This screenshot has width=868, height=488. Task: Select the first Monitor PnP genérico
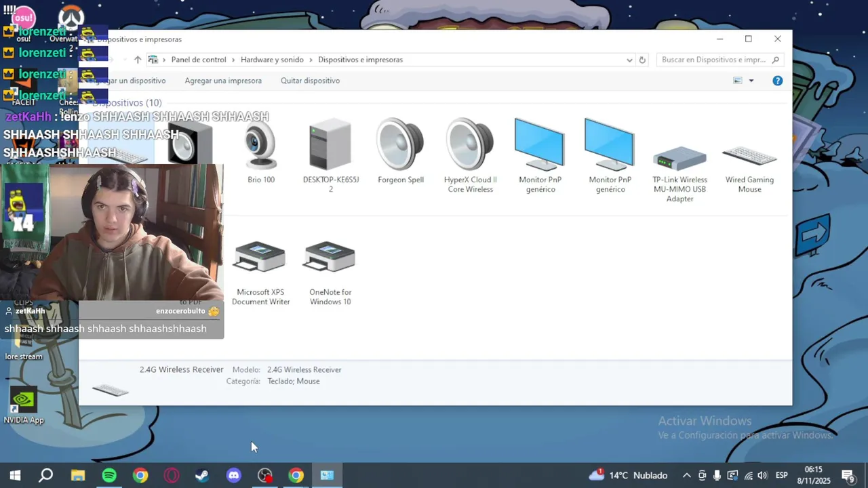pyautogui.click(x=540, y=156)
